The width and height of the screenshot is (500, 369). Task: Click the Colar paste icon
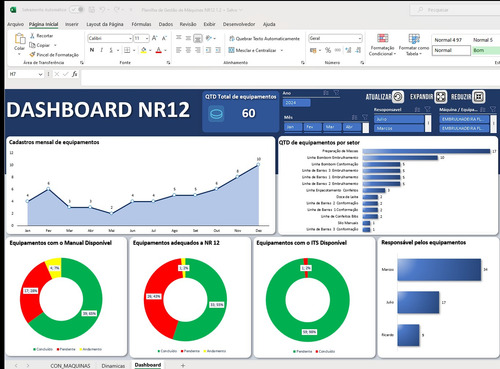click(20, 39)
